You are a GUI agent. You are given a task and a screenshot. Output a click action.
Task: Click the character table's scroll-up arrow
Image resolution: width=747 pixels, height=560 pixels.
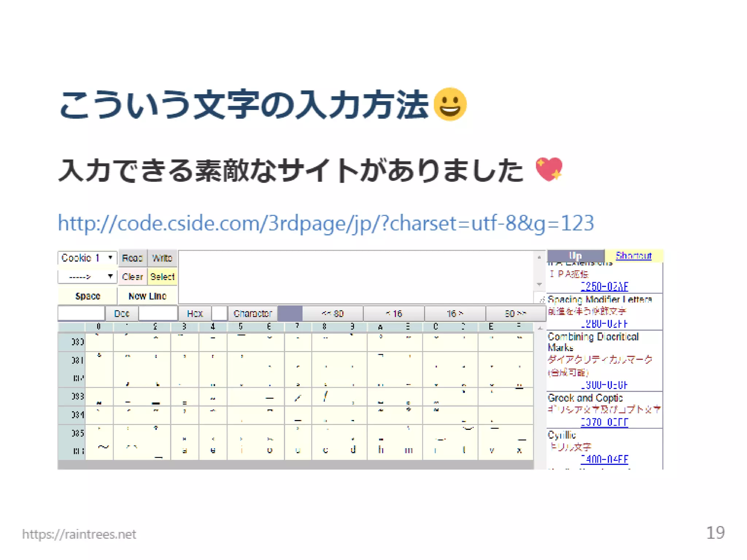(x=540, y=328)
